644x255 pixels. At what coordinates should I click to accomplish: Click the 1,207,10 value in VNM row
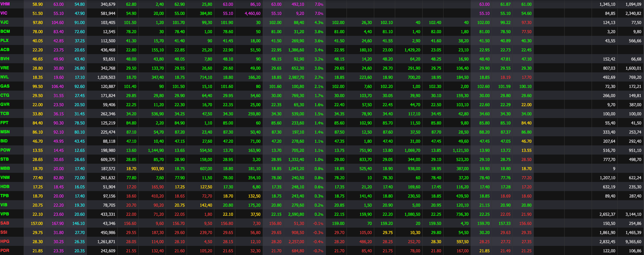click(607, 178)
